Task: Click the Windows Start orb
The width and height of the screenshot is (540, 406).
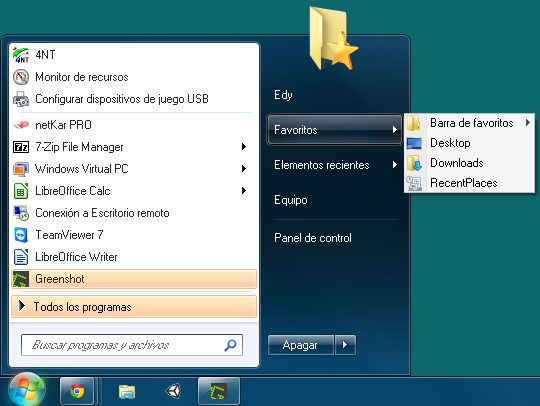Action: pyautogui.click(x=27, y=390)
